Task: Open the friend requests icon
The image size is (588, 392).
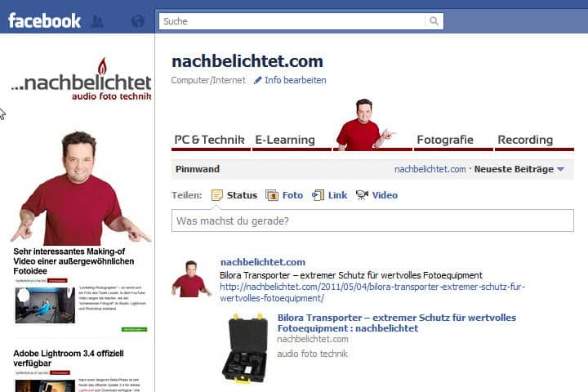Action: 97,21
